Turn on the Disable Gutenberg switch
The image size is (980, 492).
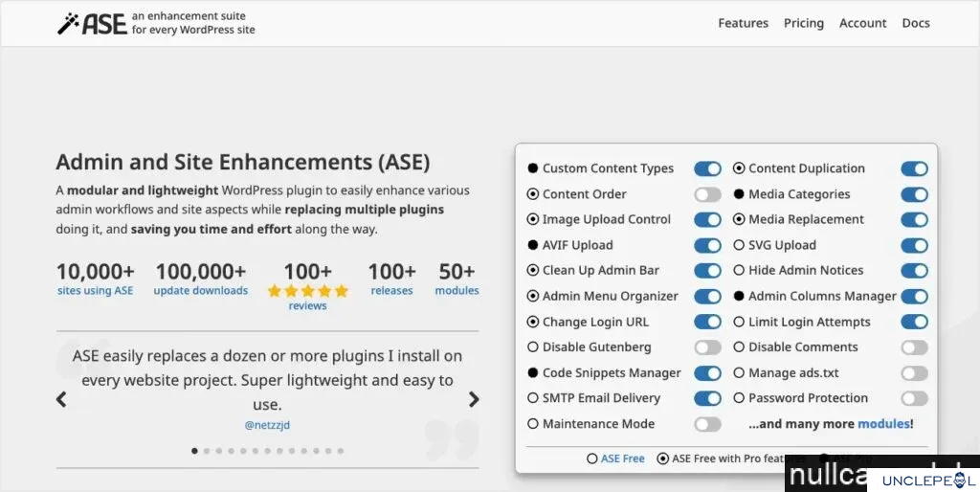tap(707, 347)
